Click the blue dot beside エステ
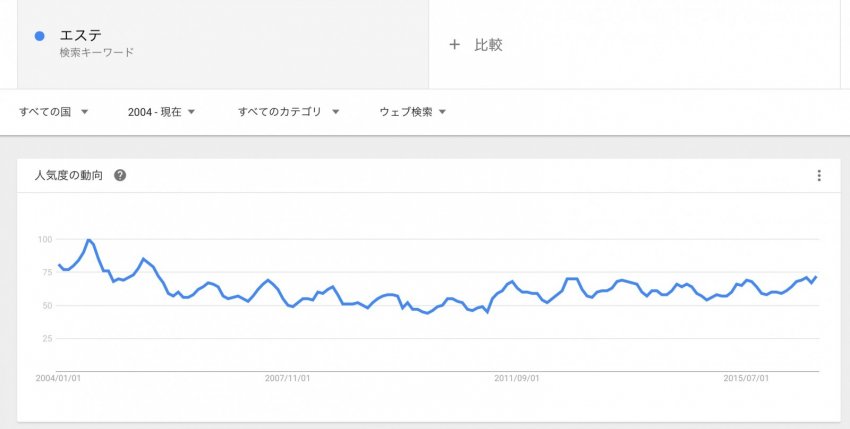This screenshot has height=429, width=850. (39, 36)
